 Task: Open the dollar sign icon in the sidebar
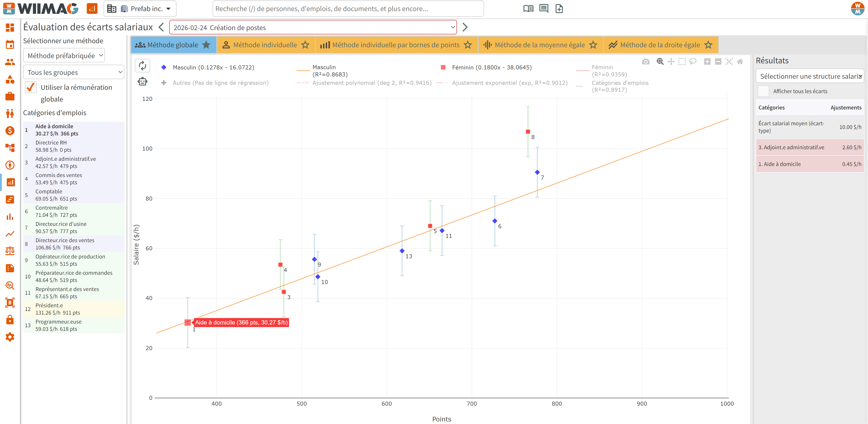(10, 131)
